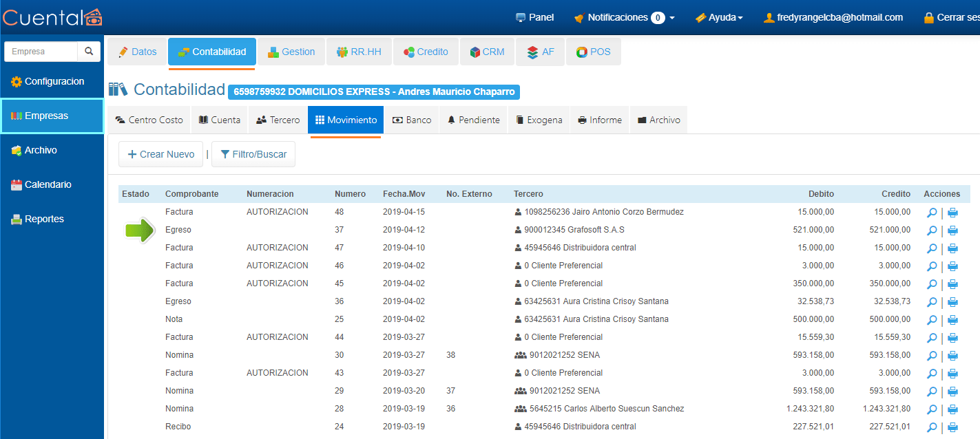Click printer icon for Nota 25 row
The image size is (980, 439).
tap(952, 320)
